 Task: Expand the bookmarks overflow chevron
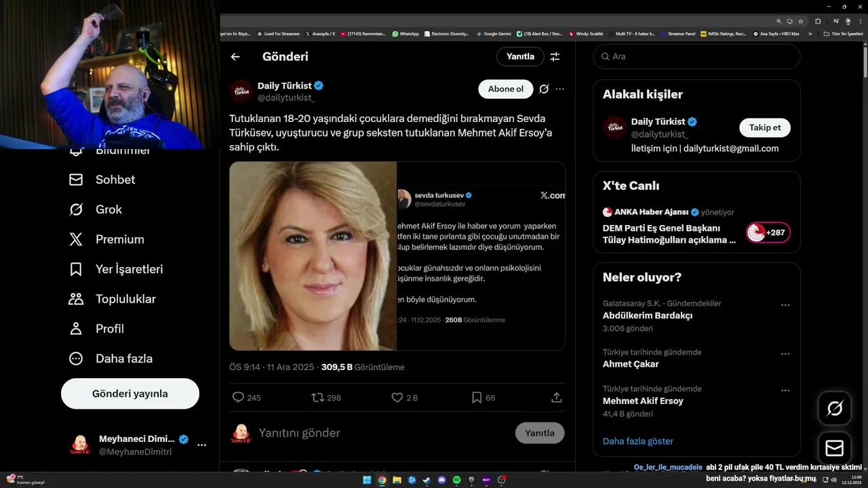point(810,34)
